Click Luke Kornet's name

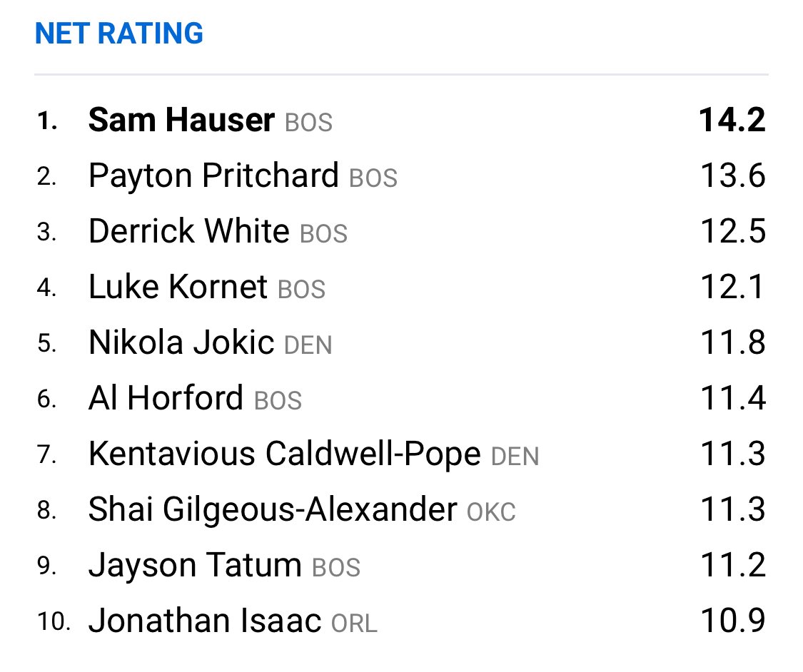(x=178, y=287)
